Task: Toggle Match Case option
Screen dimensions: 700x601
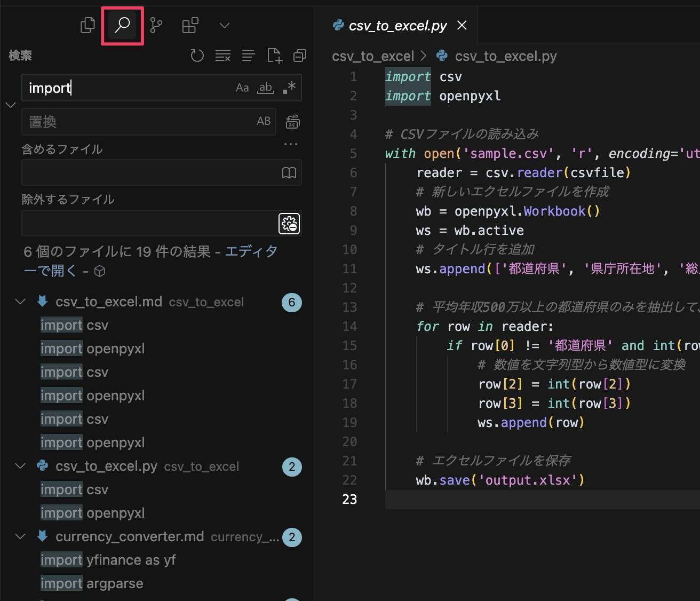Action: coord(242,88)
